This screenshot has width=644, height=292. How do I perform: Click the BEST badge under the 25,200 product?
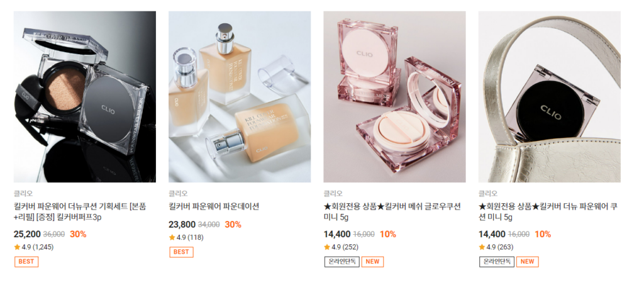click(x=26, y=262)
